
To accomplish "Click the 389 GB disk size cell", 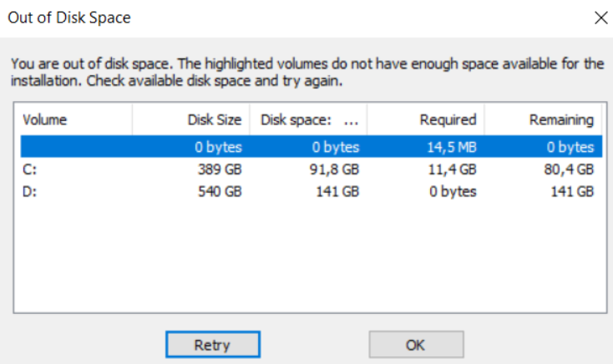I will [x=219, y=169].
